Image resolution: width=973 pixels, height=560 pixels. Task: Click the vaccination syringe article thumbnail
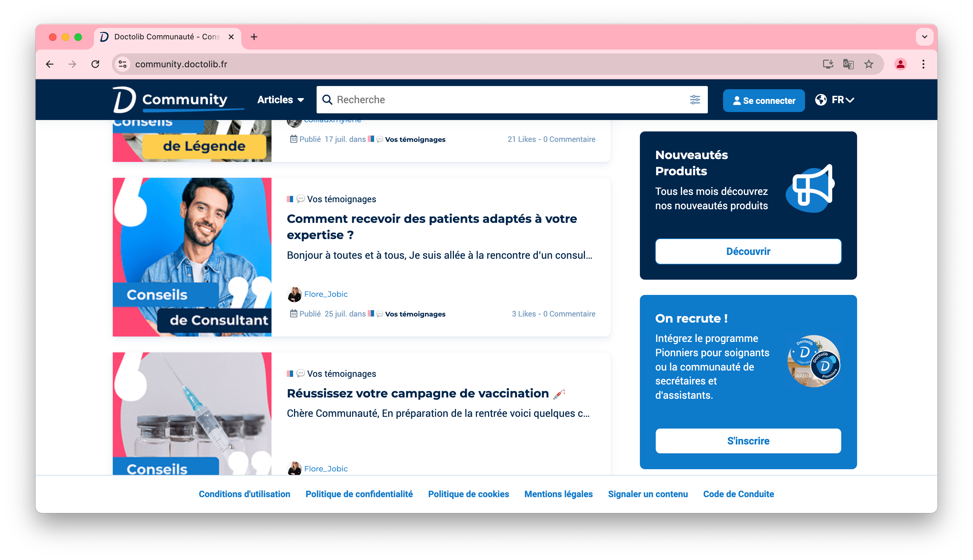coord(191,413)
